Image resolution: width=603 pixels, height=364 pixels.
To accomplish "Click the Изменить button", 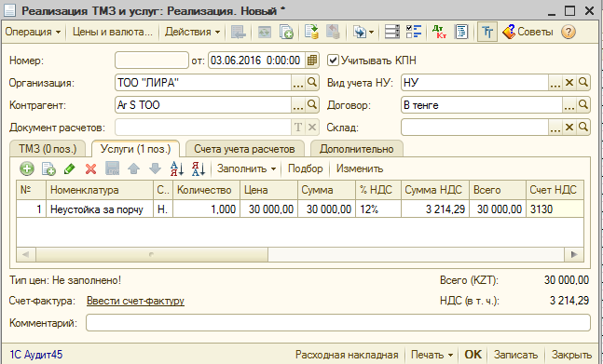I will tap(360, 169).
